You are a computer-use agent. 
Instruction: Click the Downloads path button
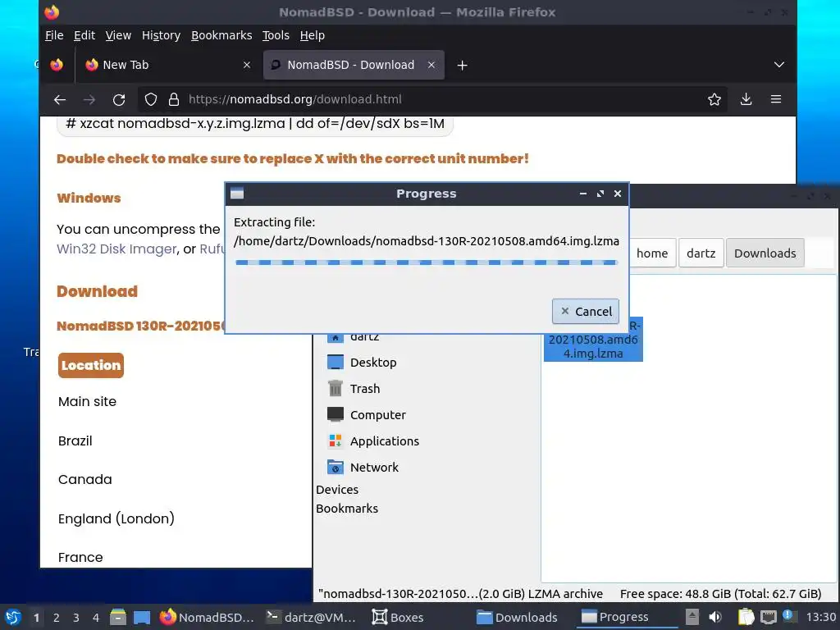(765, 253)
